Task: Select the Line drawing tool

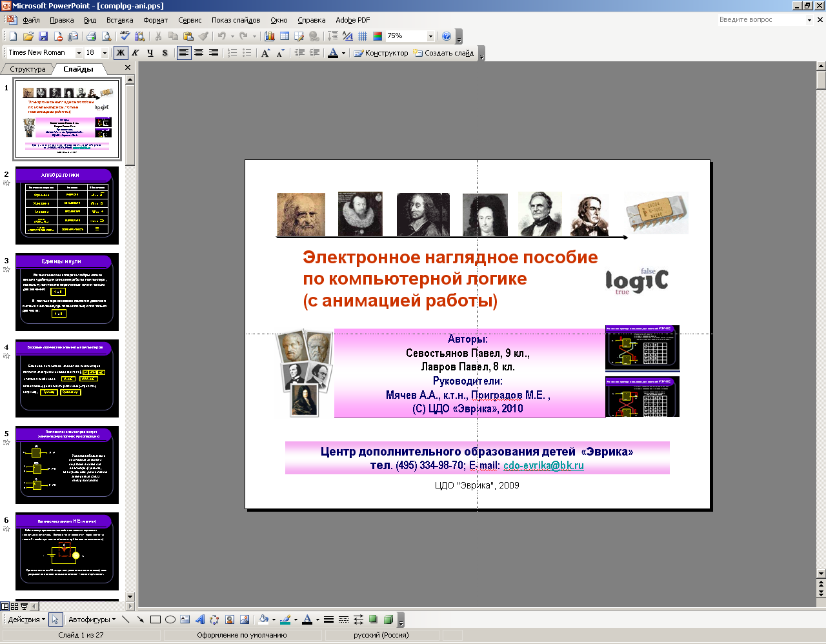Action: point(126,619)
